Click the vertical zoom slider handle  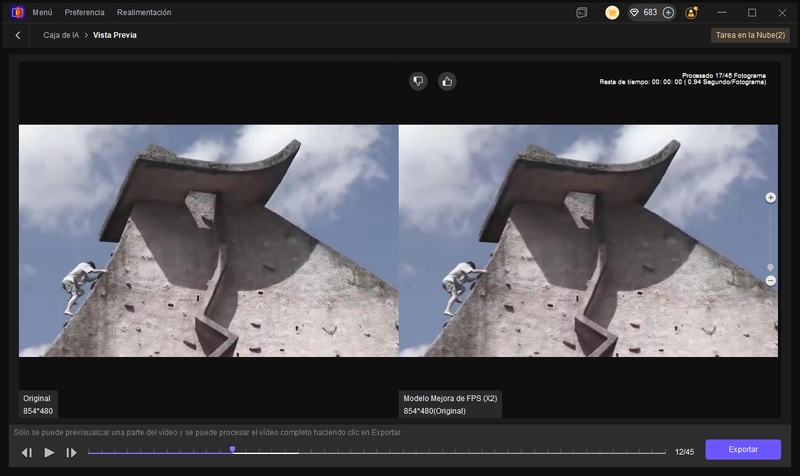[770, 267]
